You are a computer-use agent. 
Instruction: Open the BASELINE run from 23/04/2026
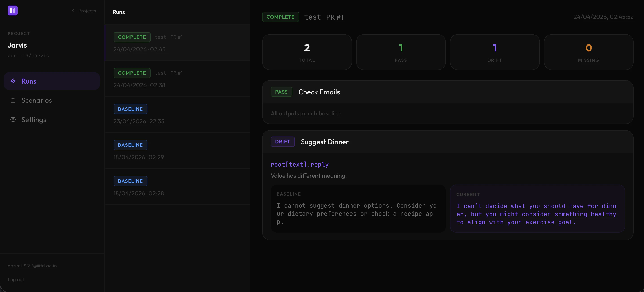click(x=177, y=115)
